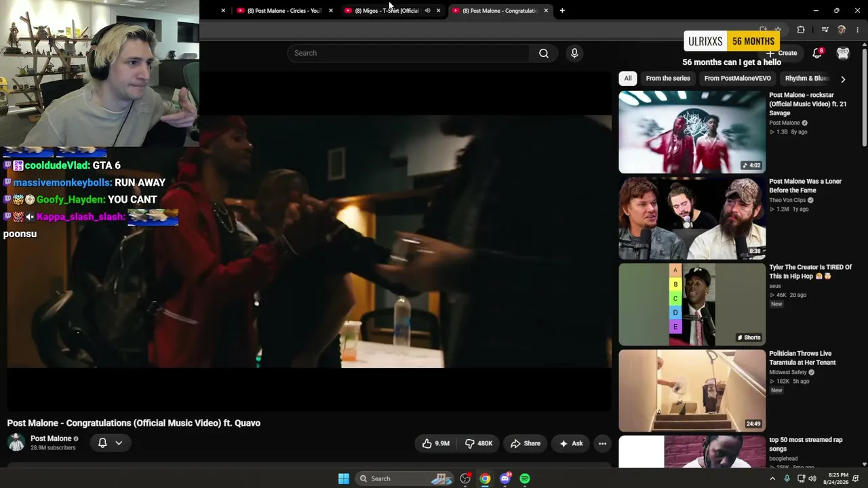Open Windows Start menu
Screen dimensions: 868x488
pyautogui.click(x=344, y=479)
